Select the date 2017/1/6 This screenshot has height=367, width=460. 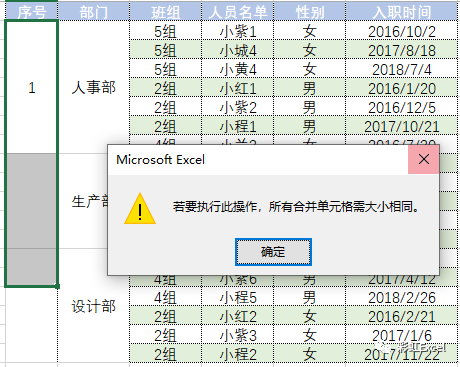tap(402, 335)
